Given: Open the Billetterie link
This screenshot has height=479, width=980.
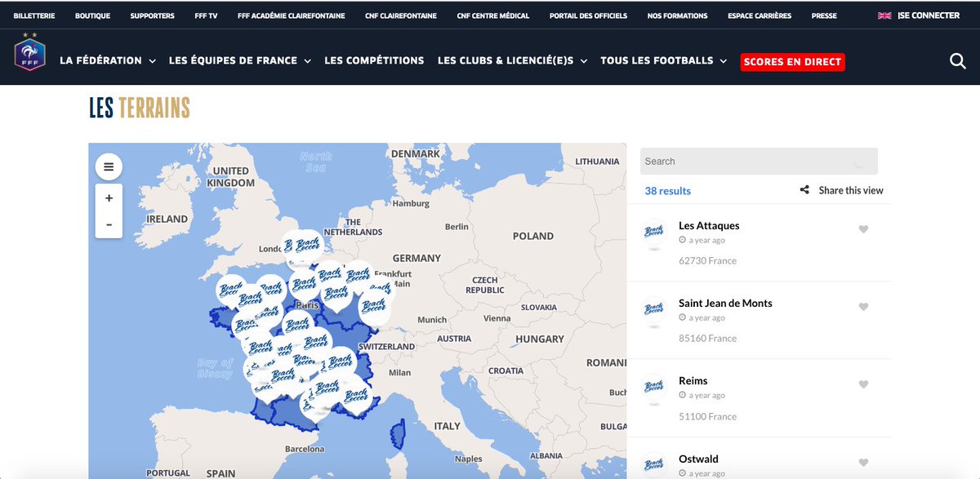Looking at the screenshot, I should click(33, 16).
